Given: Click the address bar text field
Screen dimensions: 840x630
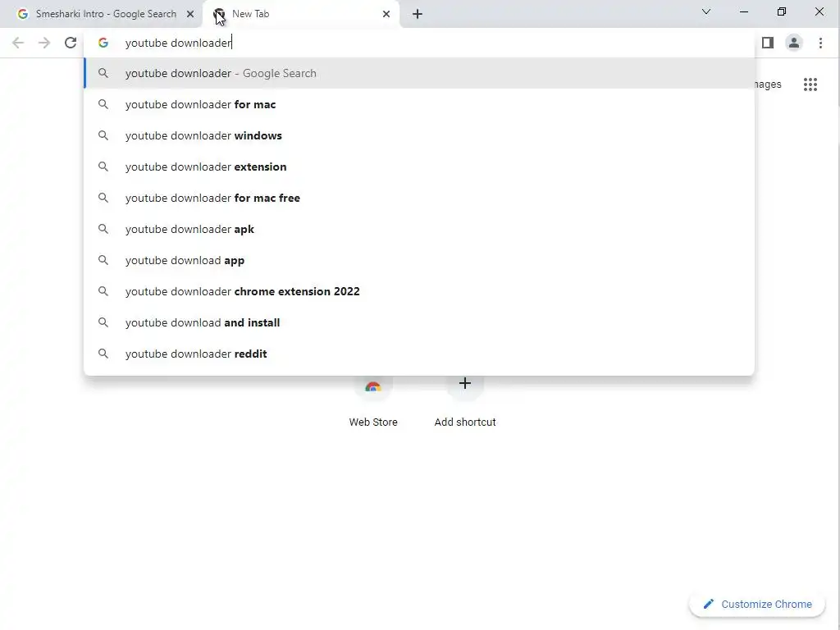Looking at the screenshot, I should coord(418,43).
